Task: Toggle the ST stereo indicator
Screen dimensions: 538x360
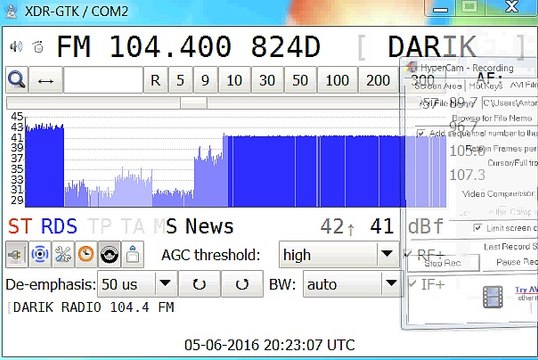Action: tap(20, 227)
